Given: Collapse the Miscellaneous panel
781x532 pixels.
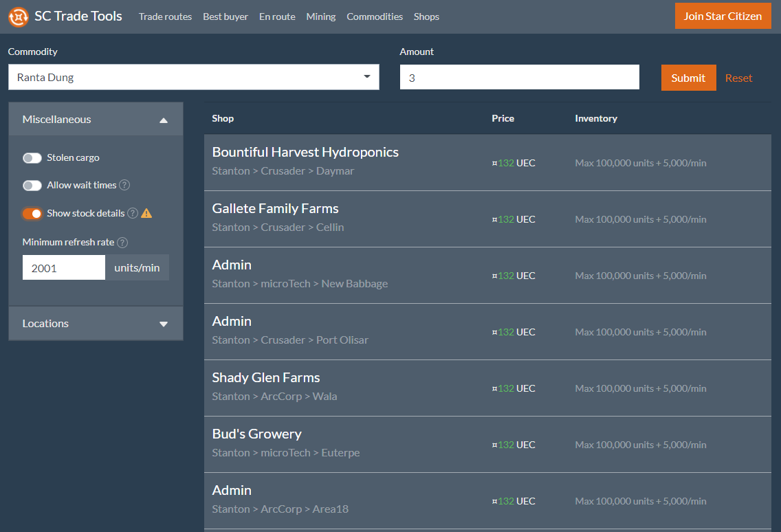Looking at the screenshot, I should (96, 119).
